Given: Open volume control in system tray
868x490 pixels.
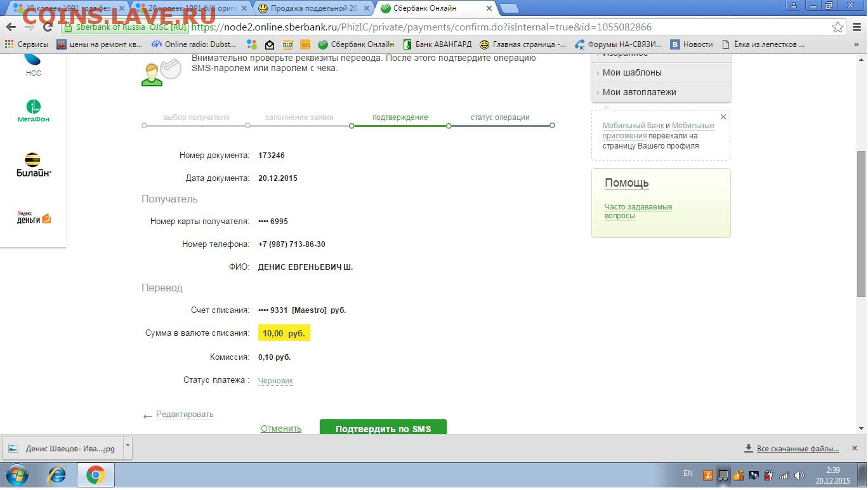Looking at the screenshot, I should (x=799, y=475).
